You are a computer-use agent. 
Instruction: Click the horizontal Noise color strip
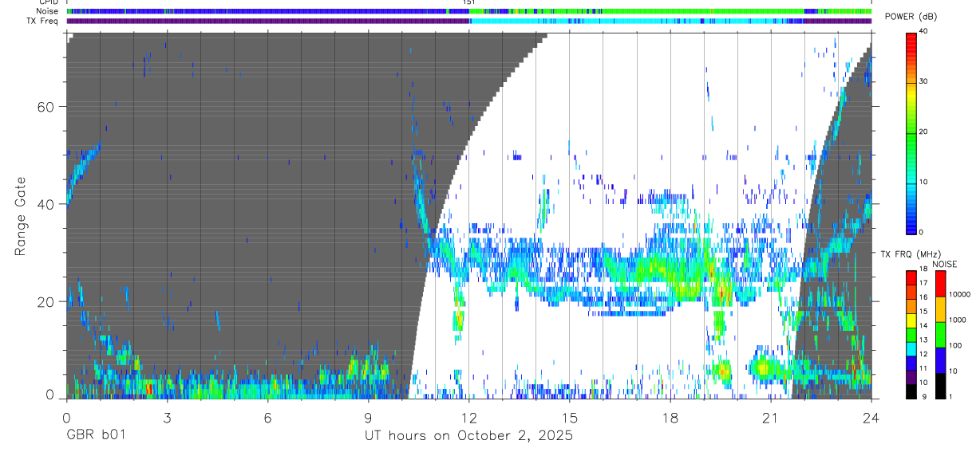[x=469, y=11]
